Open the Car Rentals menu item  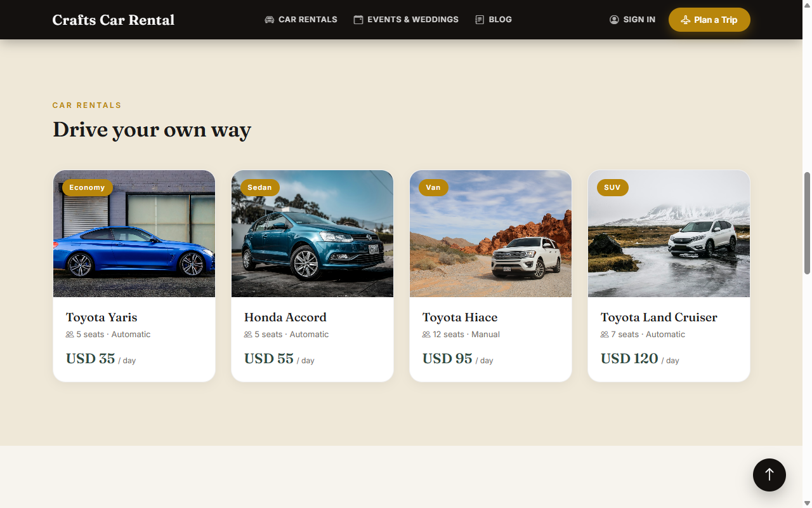click(x=301, y=20)
